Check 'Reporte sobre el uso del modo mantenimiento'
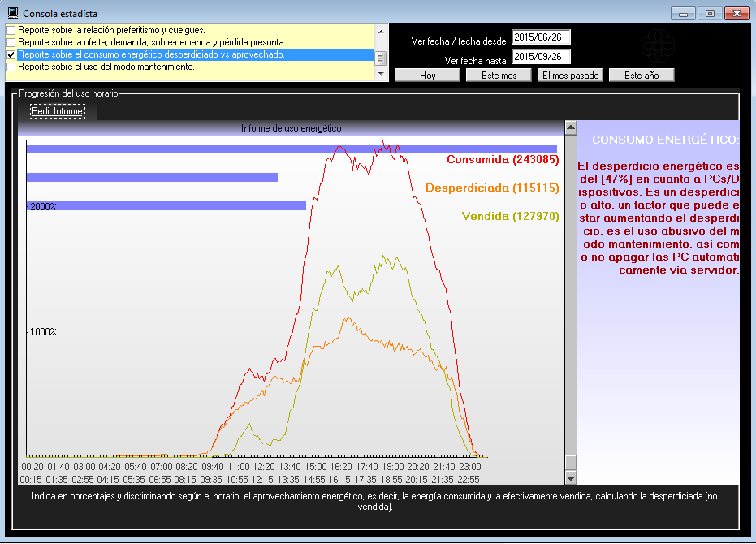Viewport: 756px width, 544px height. tap(11, 67)
